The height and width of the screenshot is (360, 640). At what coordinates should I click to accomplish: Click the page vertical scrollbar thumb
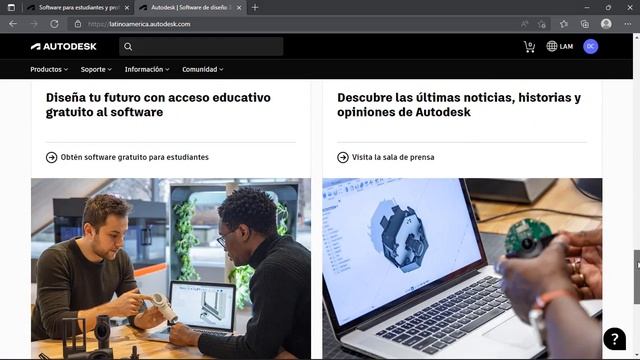click(x=636, y=277)
